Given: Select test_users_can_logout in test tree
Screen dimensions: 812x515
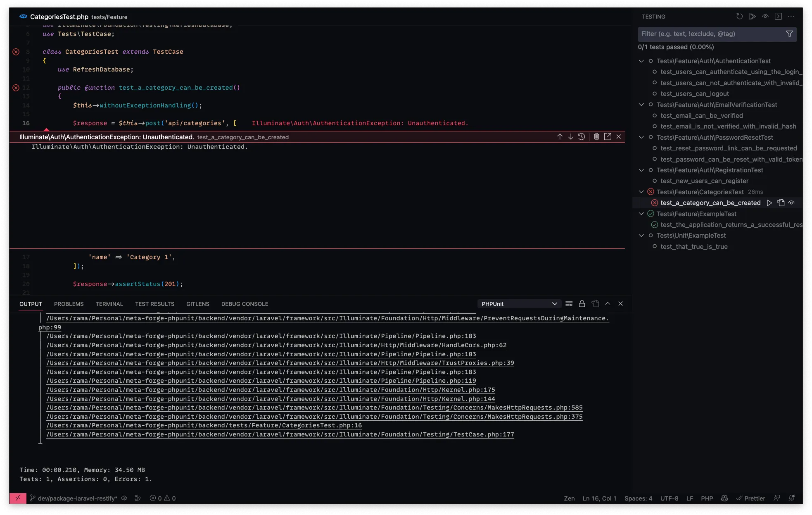Looking at the screenshot, I should click(x=694, y=94).
